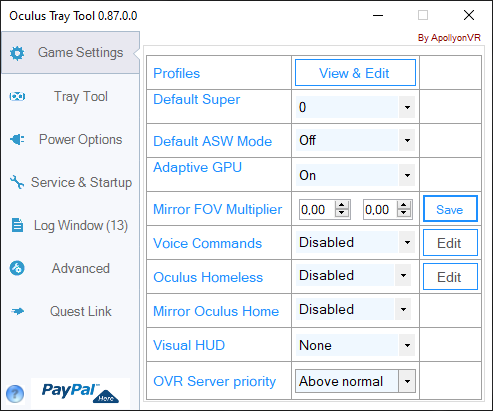Increase the first Mirror FOV Multiplier value
The height and width of the screenshot is (411, 493).
342,205
